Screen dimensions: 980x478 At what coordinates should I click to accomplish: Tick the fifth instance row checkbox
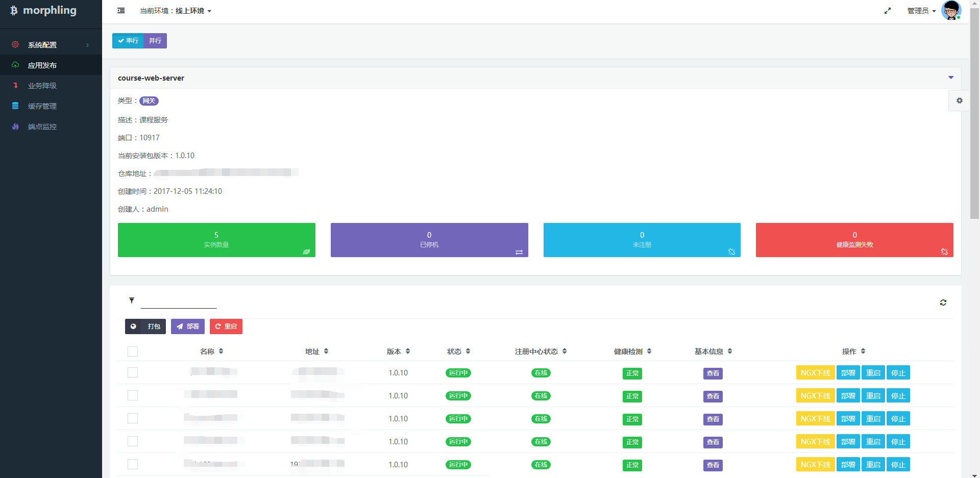pos(133,464)
